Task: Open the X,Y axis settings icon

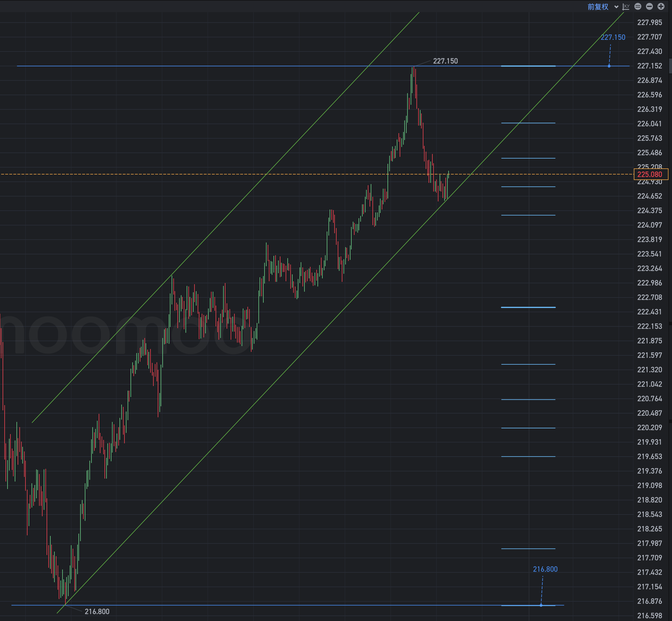Action: click(x=626, y=7)
